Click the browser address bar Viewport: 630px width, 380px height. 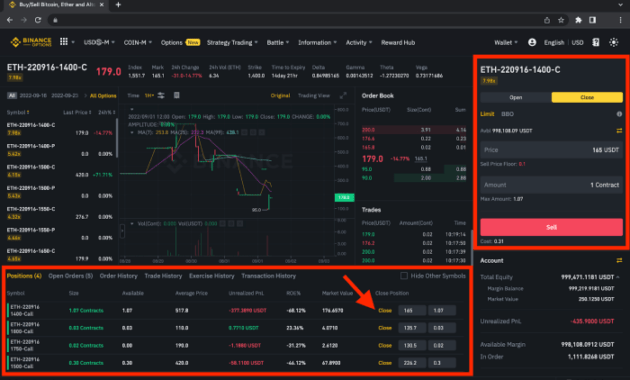(x=297, y=20)
